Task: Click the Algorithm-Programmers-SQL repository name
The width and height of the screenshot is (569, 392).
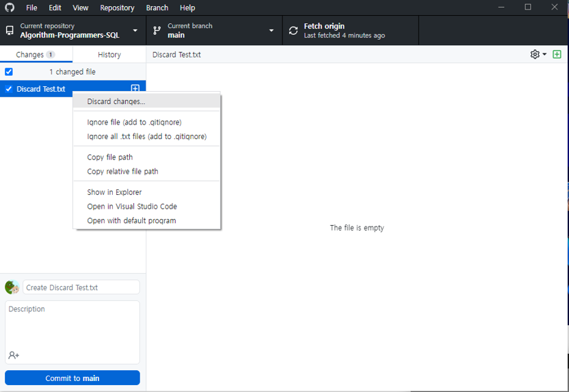Action: [x=70, y=35]
